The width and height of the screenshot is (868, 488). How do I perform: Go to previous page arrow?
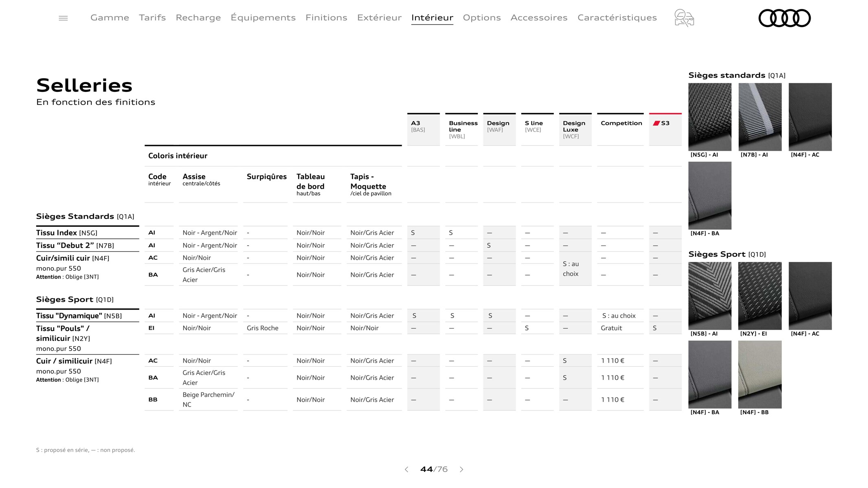[x=407, y=469]
